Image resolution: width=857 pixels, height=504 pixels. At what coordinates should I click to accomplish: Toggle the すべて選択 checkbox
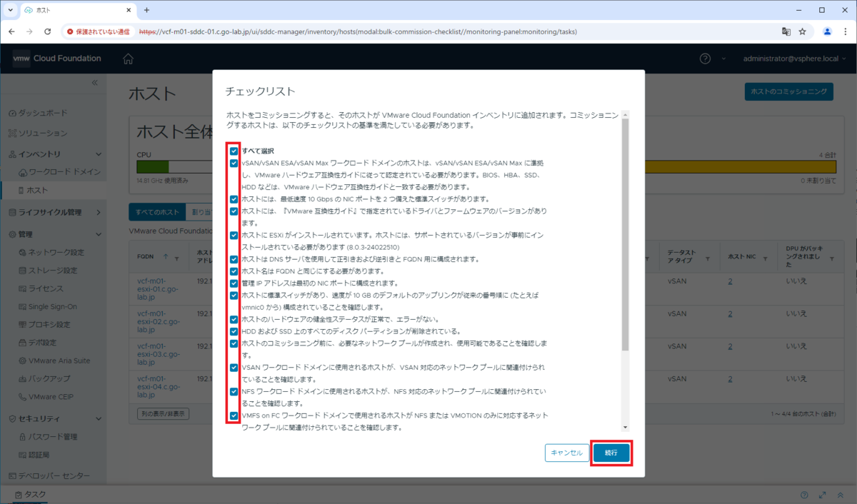click(x=234, y=151)
